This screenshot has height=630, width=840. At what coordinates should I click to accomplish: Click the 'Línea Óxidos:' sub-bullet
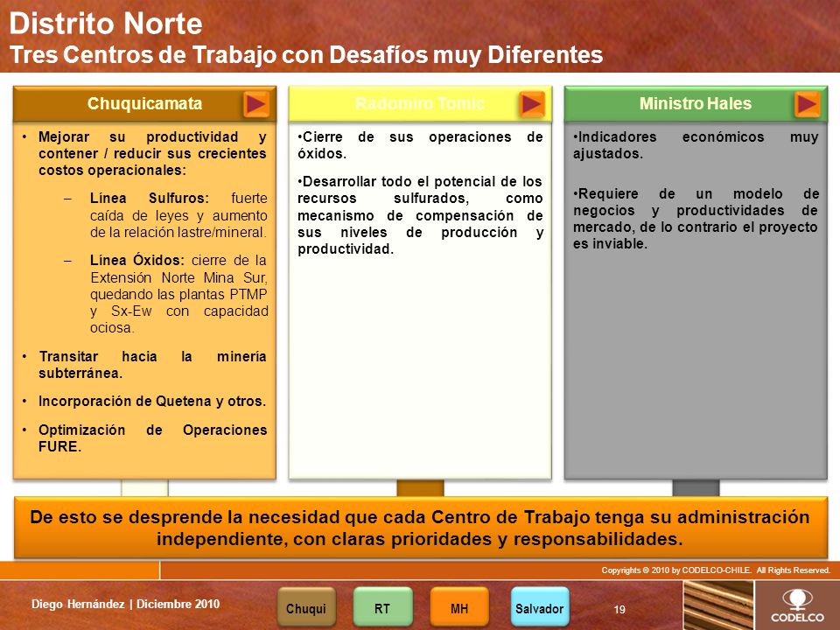178,294
